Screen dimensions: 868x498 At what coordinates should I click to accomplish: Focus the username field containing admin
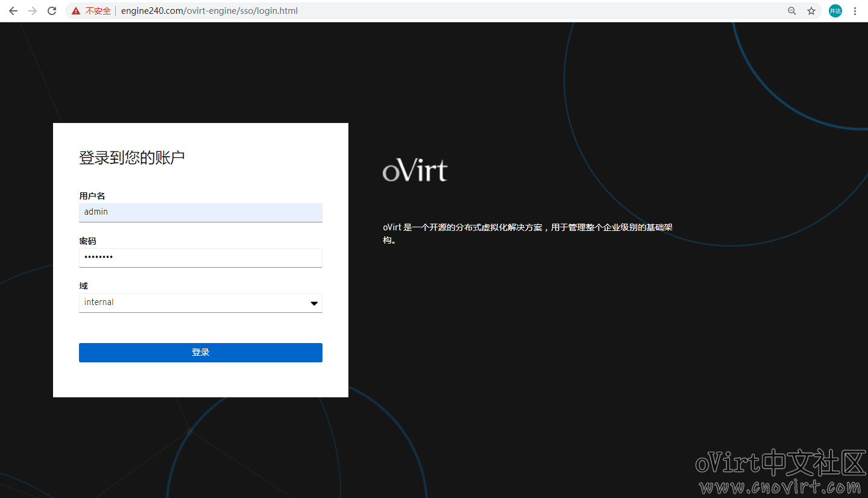click(201, 212)
